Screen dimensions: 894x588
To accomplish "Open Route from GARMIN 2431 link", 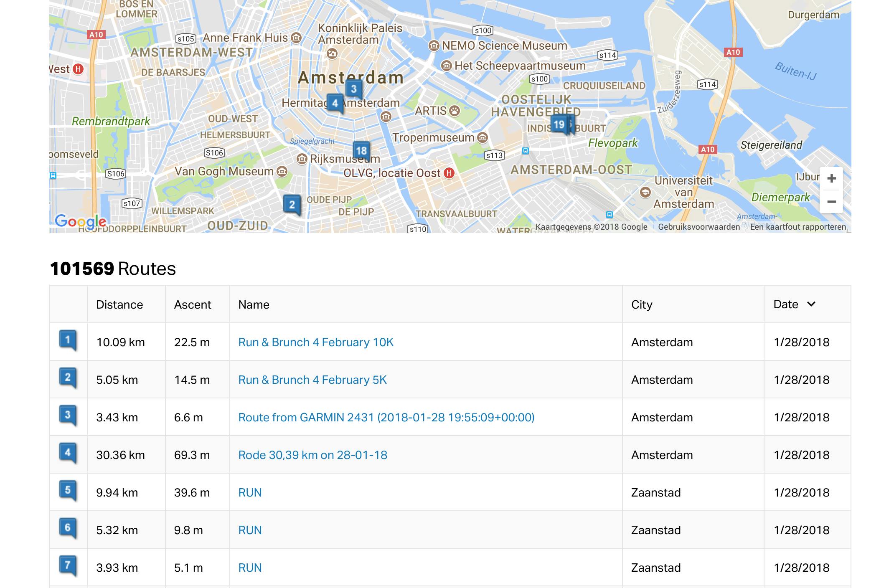I will click(386, 417).
